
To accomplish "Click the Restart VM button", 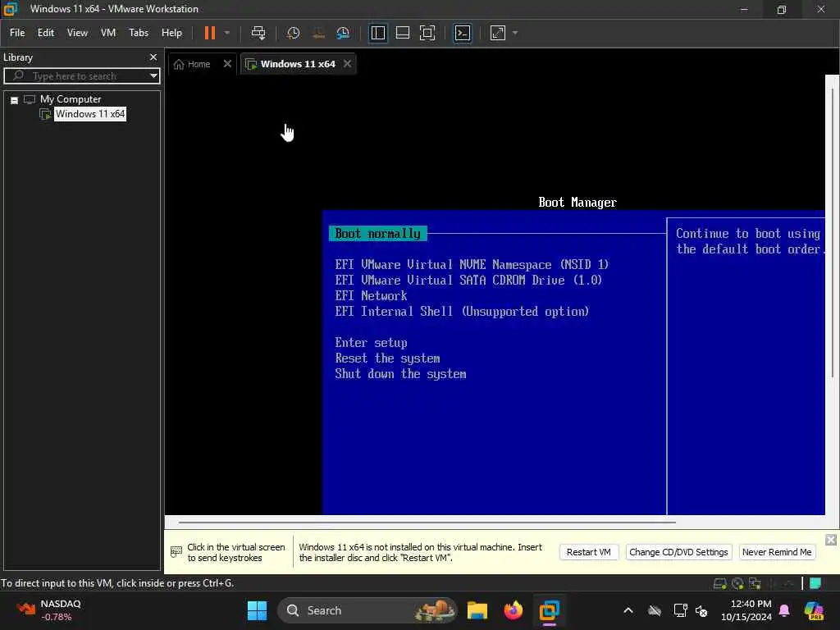I will point(588,552).
